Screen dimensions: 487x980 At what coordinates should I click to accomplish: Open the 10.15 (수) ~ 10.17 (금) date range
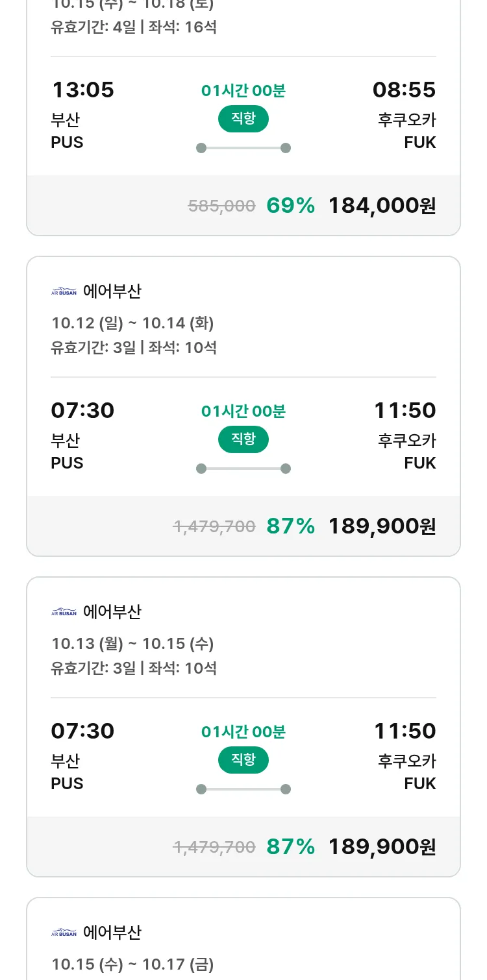[x=132, y=964]
